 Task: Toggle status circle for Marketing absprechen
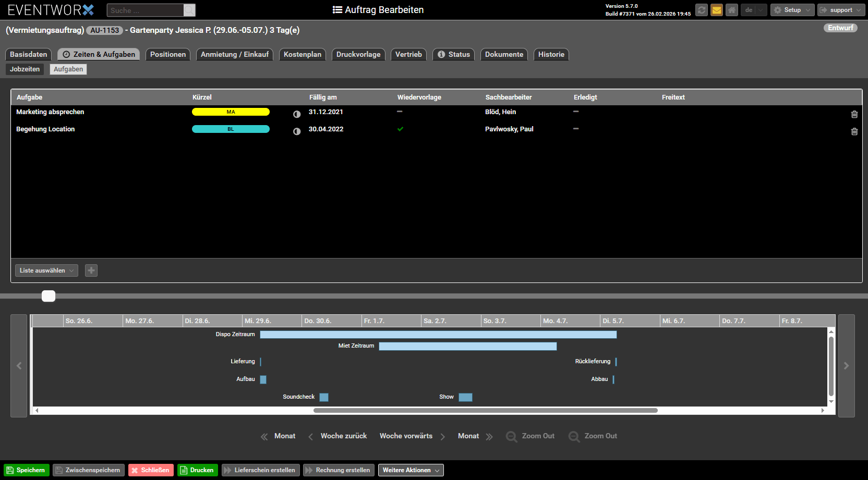point(297,114)
